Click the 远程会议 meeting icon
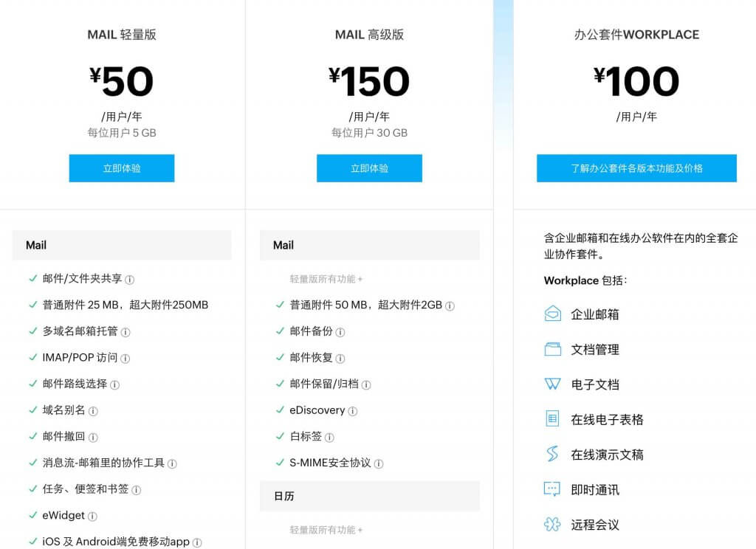The height and width of the screenshot is (549, 756). [552, 525]
